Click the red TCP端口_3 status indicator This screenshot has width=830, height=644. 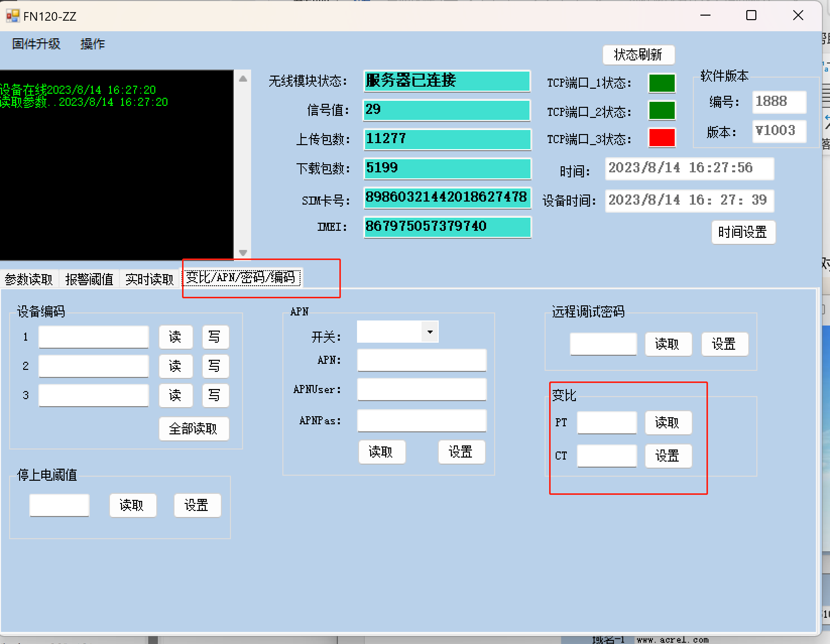click(662, 138)
